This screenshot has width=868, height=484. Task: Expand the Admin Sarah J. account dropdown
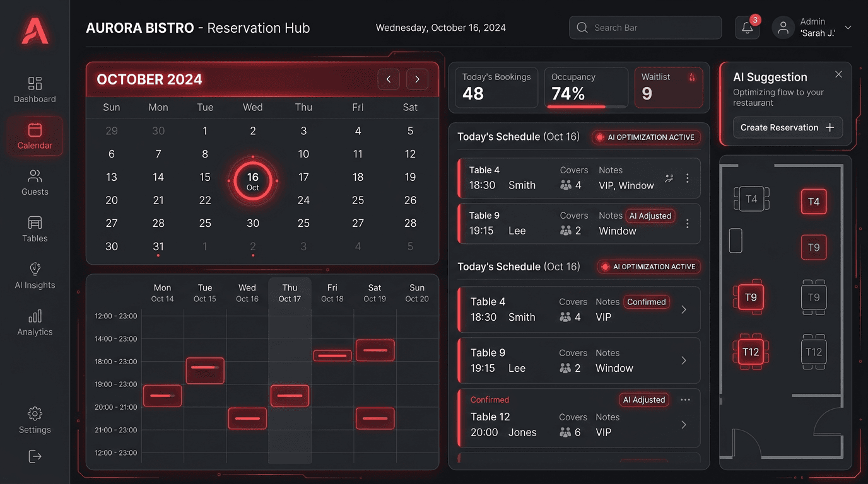(848, 28)
